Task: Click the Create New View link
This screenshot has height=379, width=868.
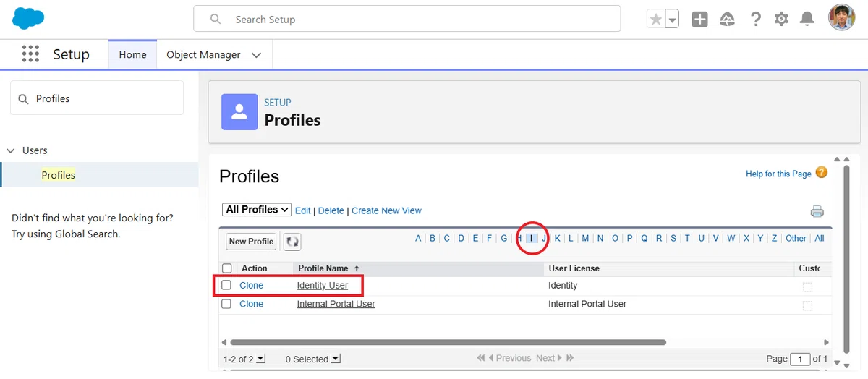Action: 386,210
